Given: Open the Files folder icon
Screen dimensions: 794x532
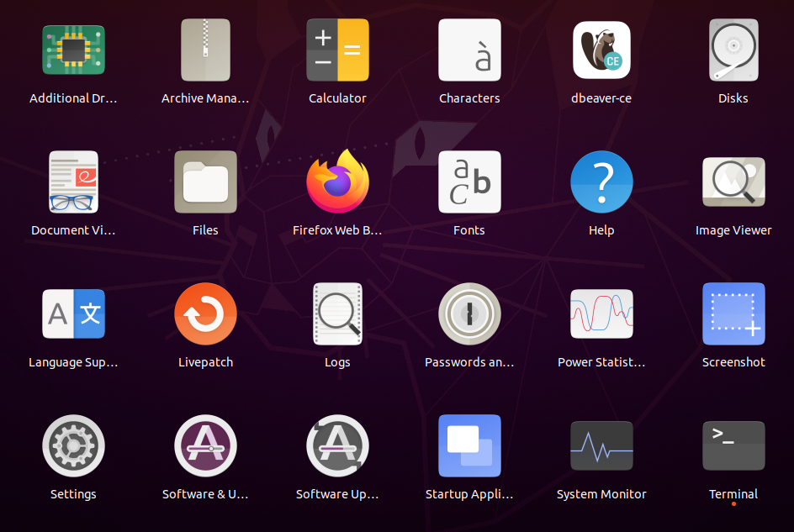Looking at the screenshot, I should tap(205, 182).
